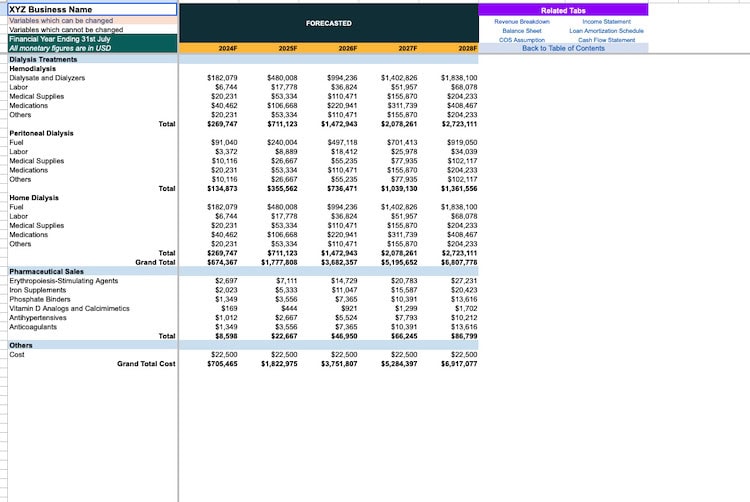Select 2024F Grand Total Cost $705,465

222,364
